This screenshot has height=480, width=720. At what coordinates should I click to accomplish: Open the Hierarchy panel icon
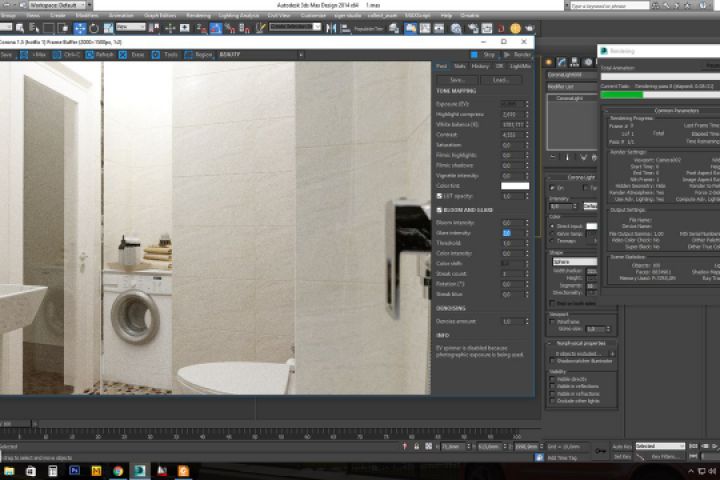click(574, 62)
